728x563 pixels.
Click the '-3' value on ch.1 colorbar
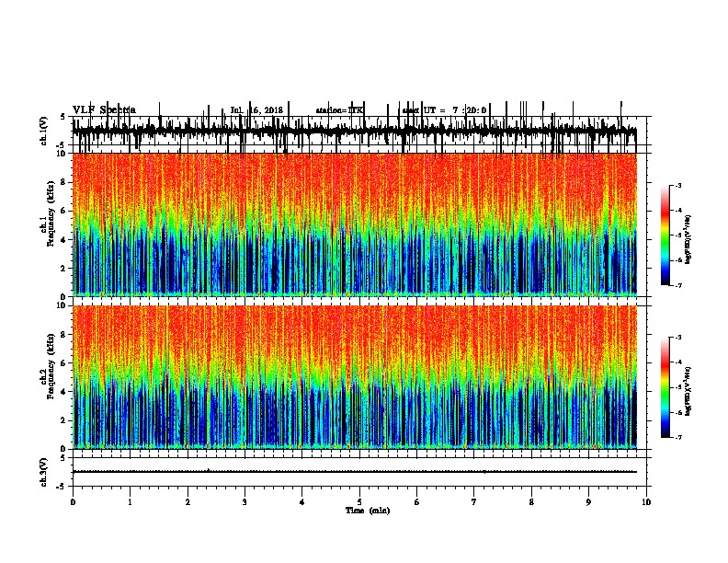[x=677, y=185]
